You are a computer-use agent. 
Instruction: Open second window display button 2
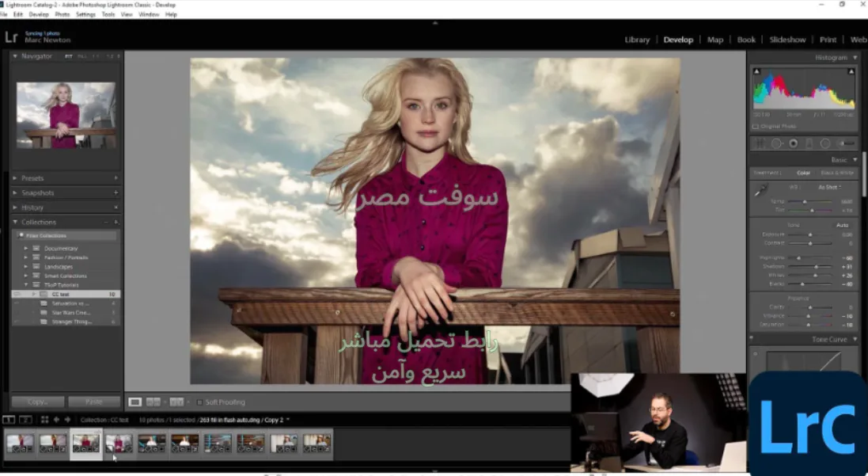tap(25, 420)
